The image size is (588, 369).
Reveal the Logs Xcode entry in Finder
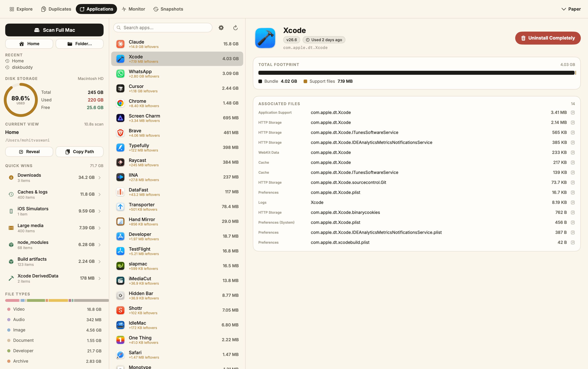573,202
